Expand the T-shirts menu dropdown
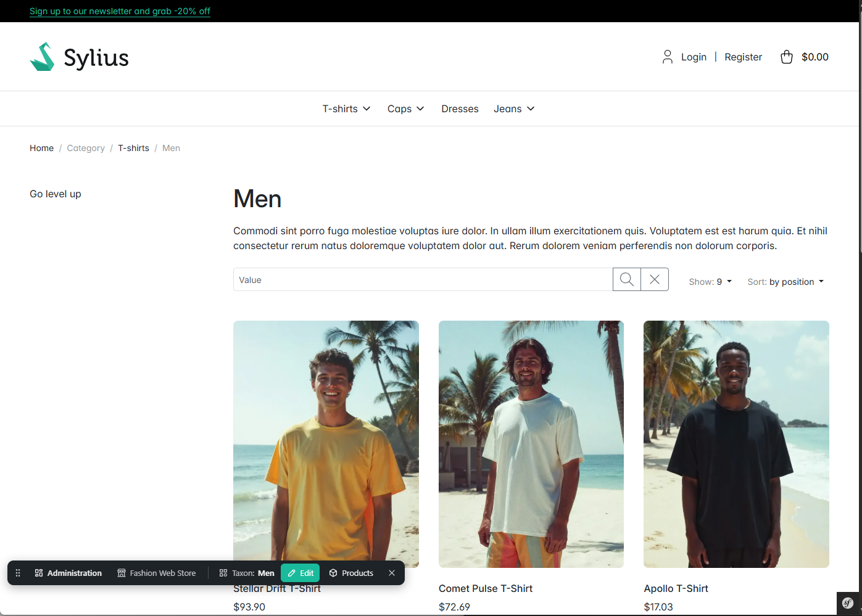 [x=346, y=109]
